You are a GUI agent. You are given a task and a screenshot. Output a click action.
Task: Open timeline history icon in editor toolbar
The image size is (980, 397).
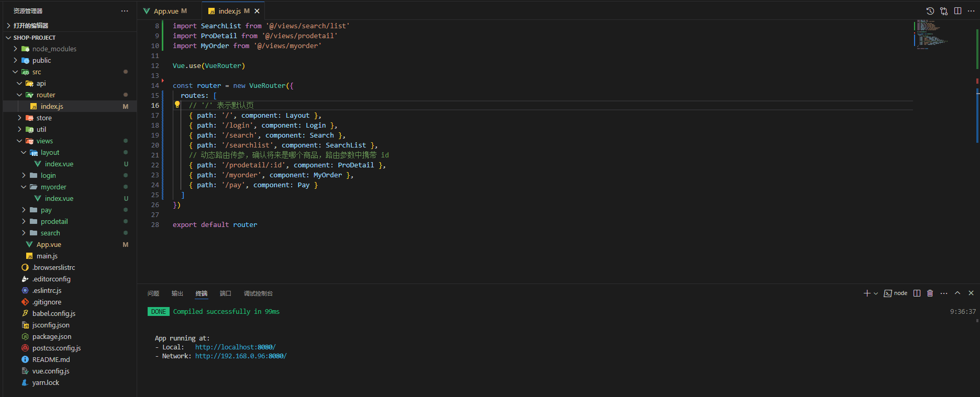click(x=930, y=11)
